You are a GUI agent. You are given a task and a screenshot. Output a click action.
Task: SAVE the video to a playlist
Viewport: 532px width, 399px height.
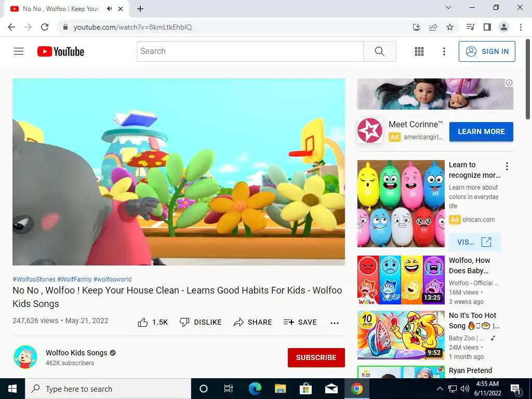300,322
